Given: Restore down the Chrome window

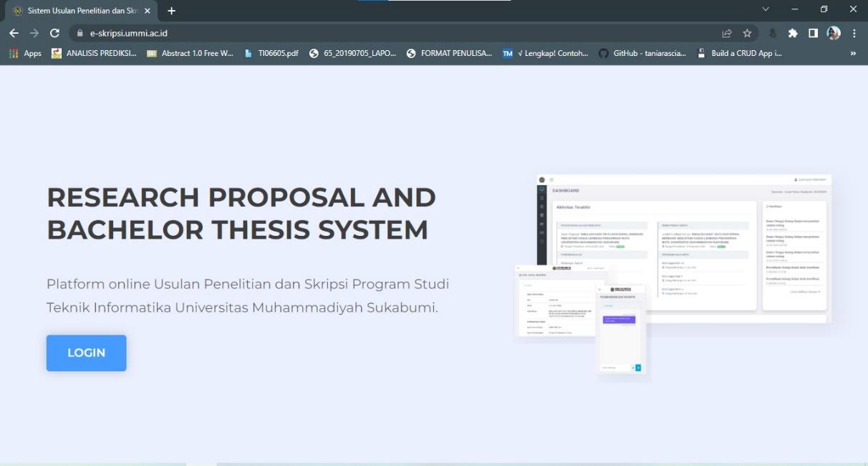Looking at the screenshot, I should [824, 9].
